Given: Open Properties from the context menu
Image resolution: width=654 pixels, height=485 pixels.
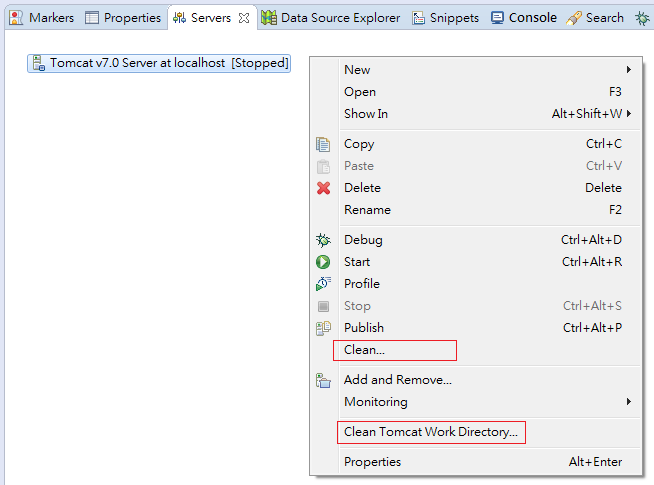Looking at the screenshot, I should 372,462.
